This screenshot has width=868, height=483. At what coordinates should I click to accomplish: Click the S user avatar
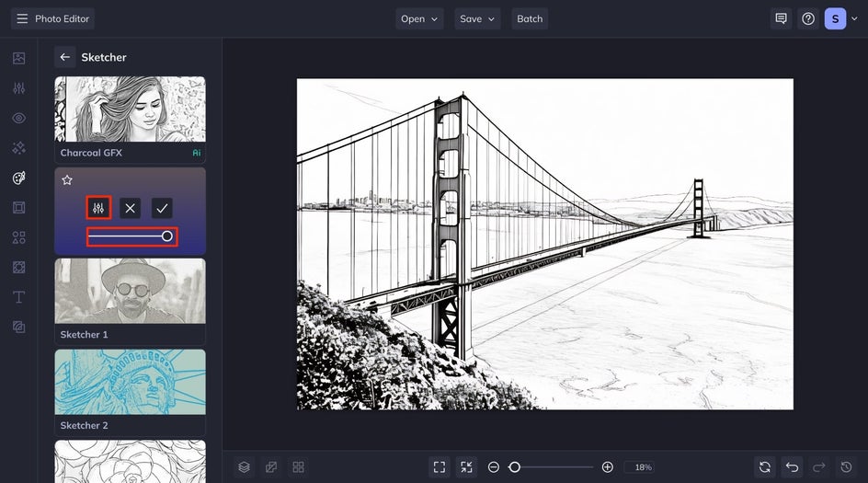[835, 18]
